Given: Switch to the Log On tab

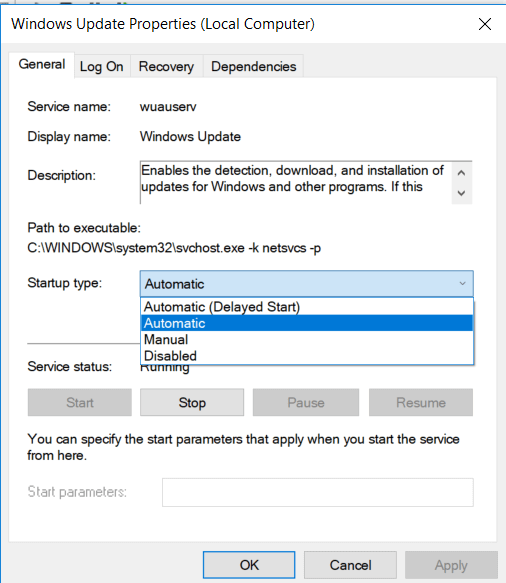Looking at the screenshot, I should tap(101, 67).
